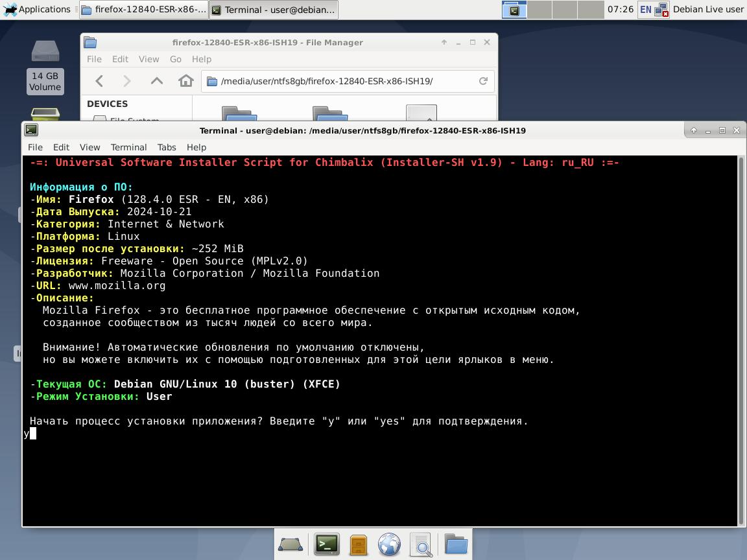
Task: Open the Tabs menu in Terminal
Action: pyautogui.click(x=167, y=147)
